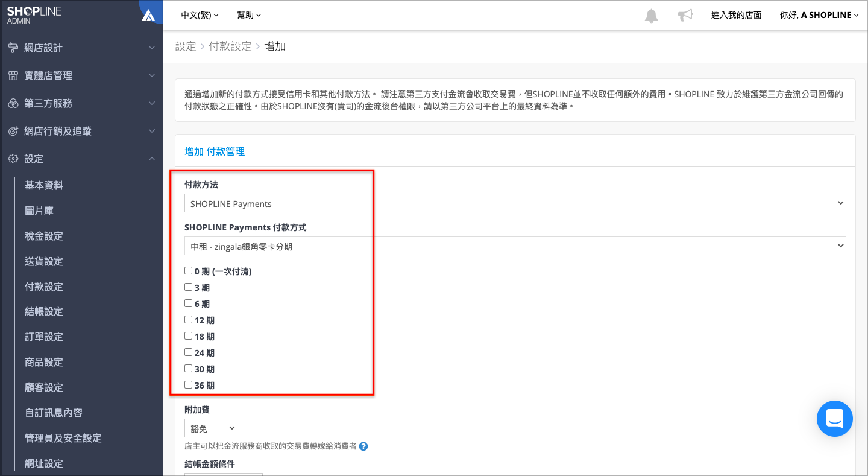Click 進入我的店面 in top bar
The width and height of the screenshot is (868, 476).
point(737,14)
